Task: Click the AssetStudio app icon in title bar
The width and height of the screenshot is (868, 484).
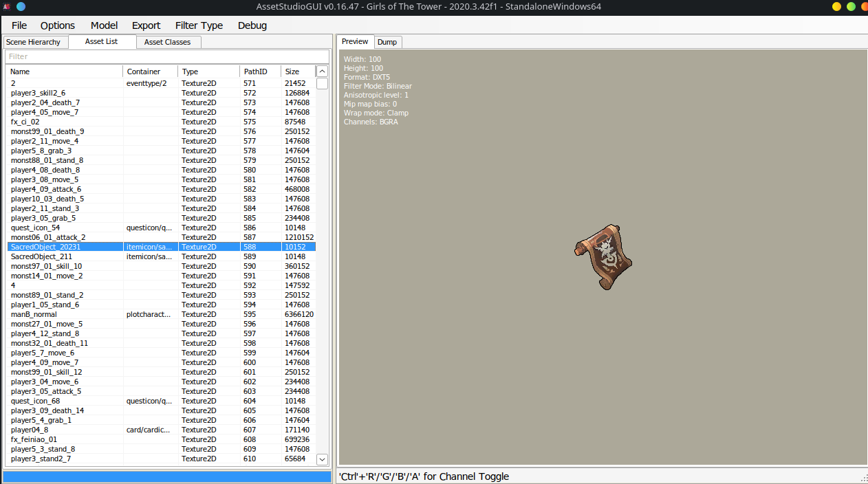Action: coord(6,6)
